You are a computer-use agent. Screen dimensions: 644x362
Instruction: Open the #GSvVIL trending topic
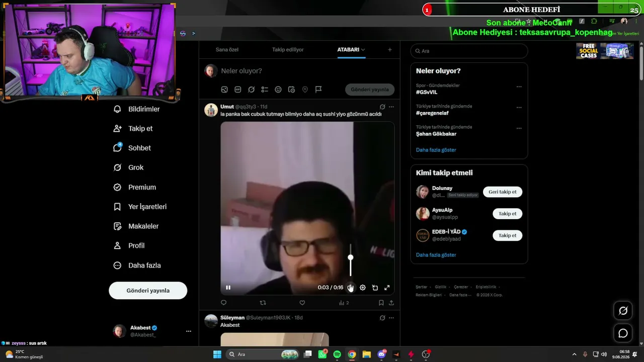pos(427,93)
